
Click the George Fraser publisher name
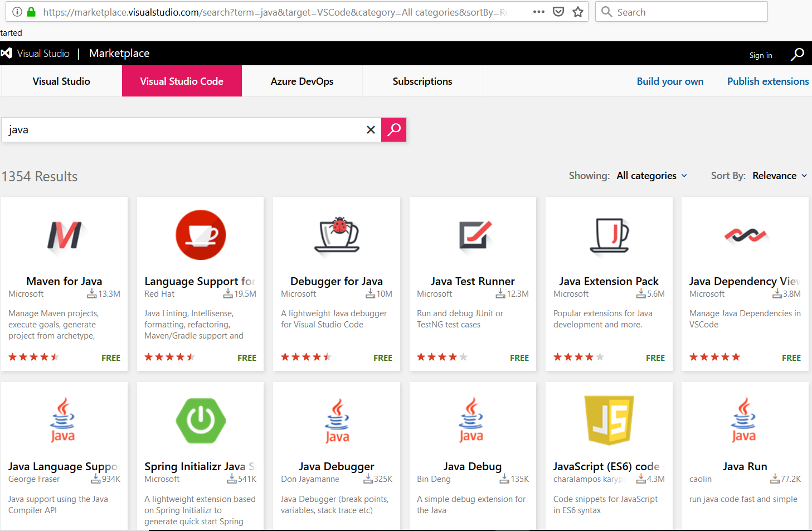pos(34,479)
